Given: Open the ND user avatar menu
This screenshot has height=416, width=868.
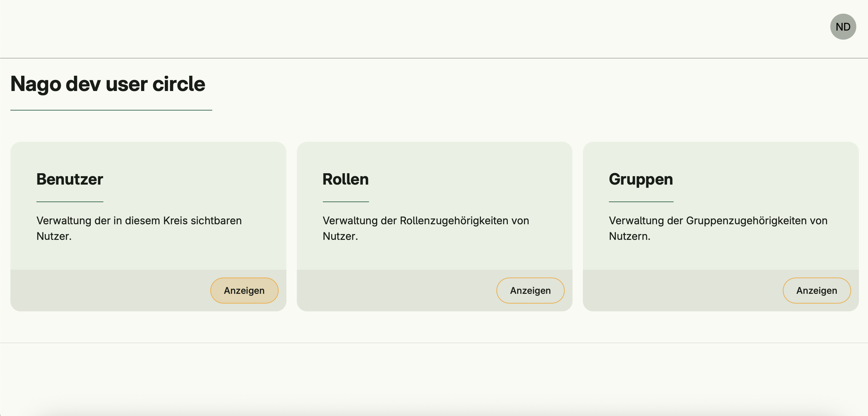Looking at the screenshot, I should click(843, 27).
